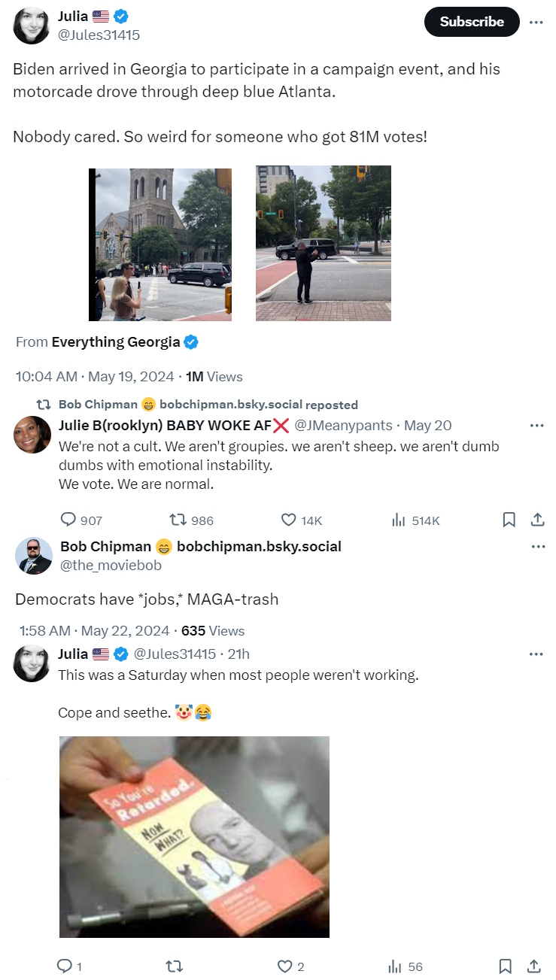556x980 pixels.
Task: View analytics showing 514K views
Action: coord(399,520)
